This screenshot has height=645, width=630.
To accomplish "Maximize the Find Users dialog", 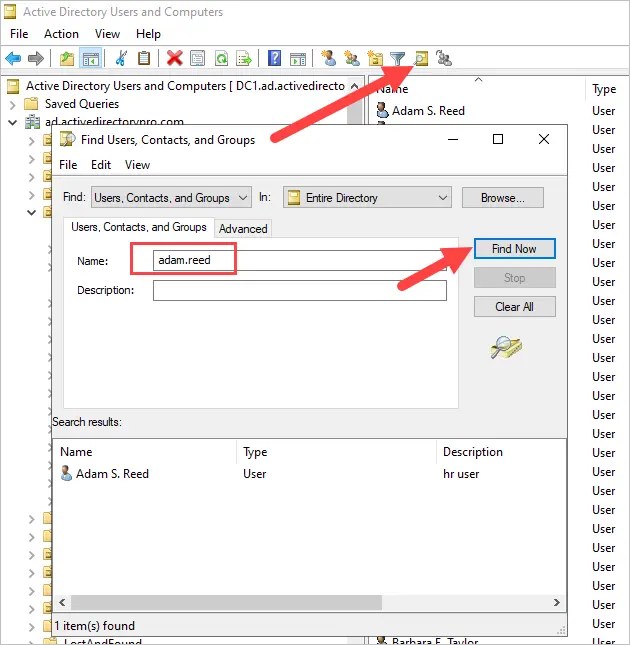I will (x=498, y=139).
